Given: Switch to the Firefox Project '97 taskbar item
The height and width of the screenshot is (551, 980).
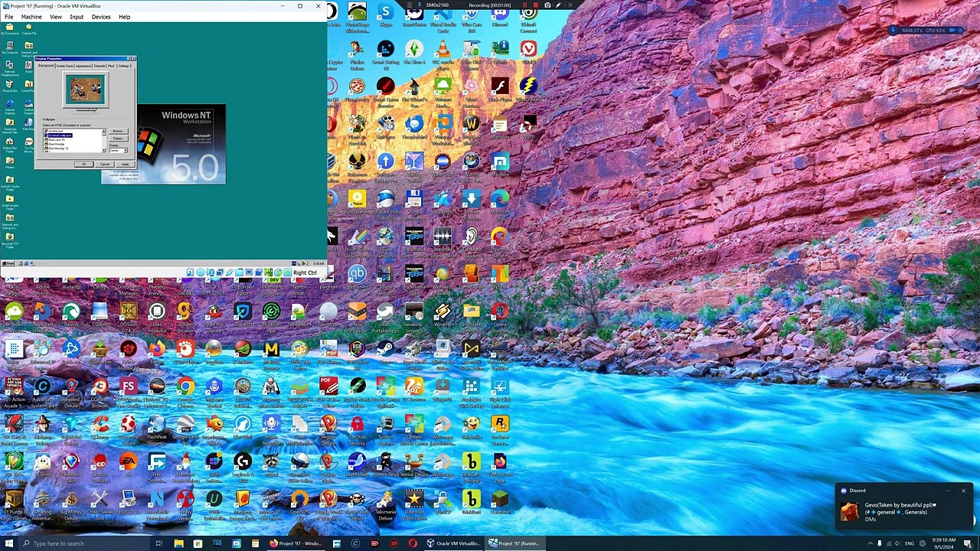Looking at the screenshot, I should point(296,543).
